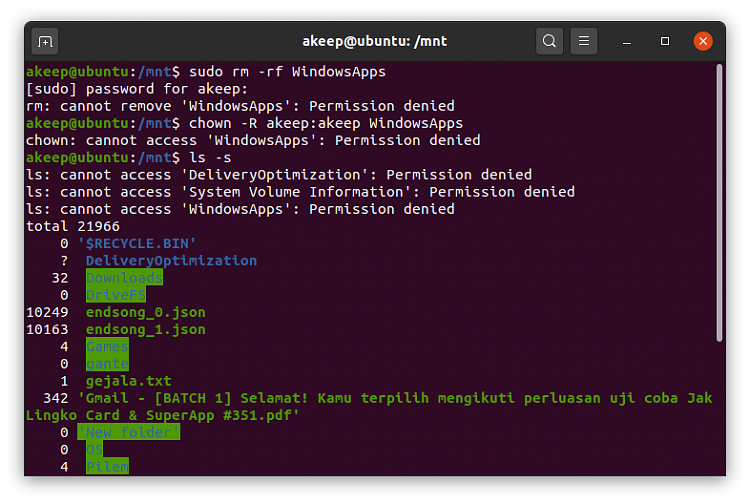
Task: Click the highlighted Games entry
Action: (x=107, y=347)
